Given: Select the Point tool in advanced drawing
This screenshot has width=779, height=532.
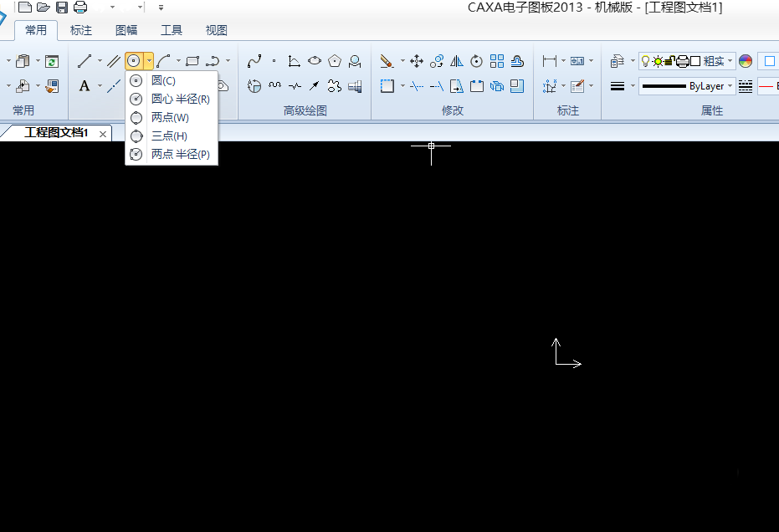Looking at the screenshot, I should pos(274,61).
